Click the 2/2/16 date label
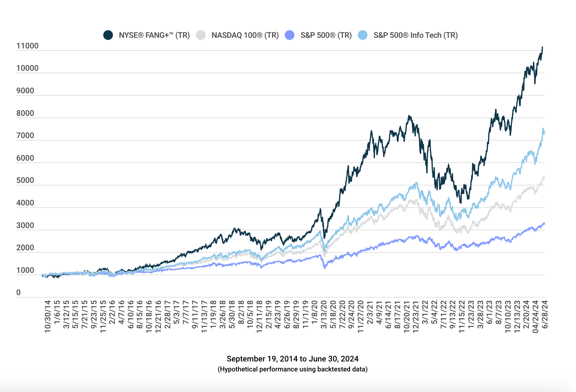The width and height of the screenshot is (576, 392). [x=112, y=312]
